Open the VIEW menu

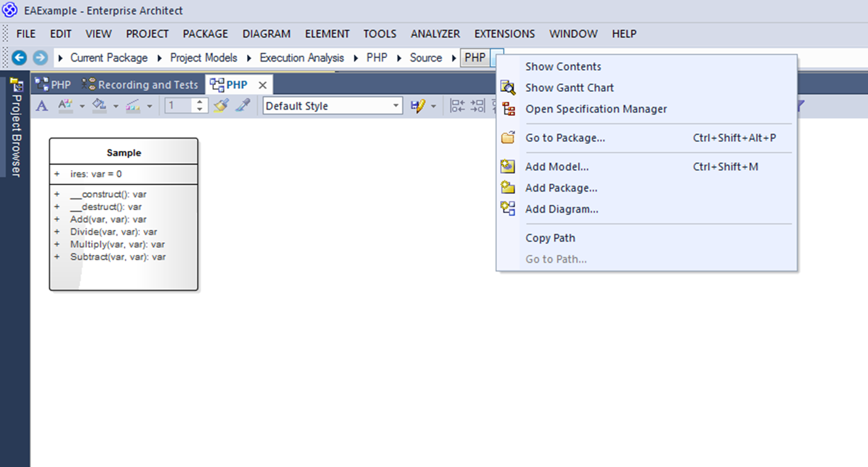(99, 34)
